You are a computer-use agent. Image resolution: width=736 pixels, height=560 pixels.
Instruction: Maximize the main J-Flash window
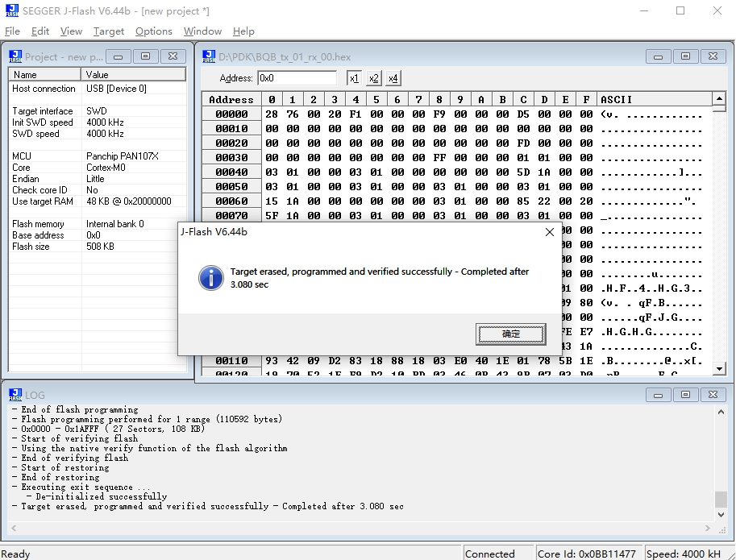pyautogui.click(x=680, y=10)
